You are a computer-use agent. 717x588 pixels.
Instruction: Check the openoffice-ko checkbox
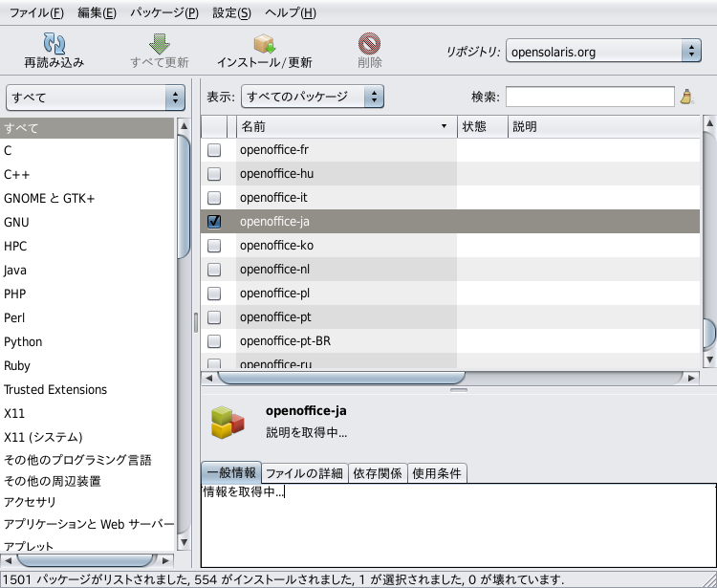[x=214, y=246]
